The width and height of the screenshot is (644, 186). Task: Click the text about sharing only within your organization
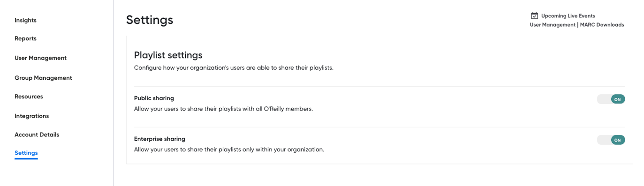[229, 149]
